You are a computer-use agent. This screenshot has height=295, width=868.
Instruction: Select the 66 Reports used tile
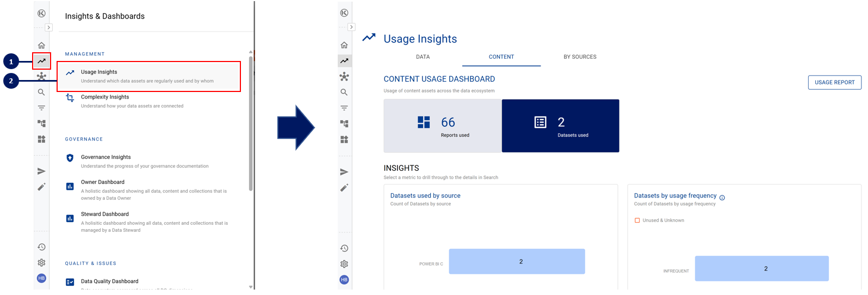pyautogui.click(x=442, y=126)
